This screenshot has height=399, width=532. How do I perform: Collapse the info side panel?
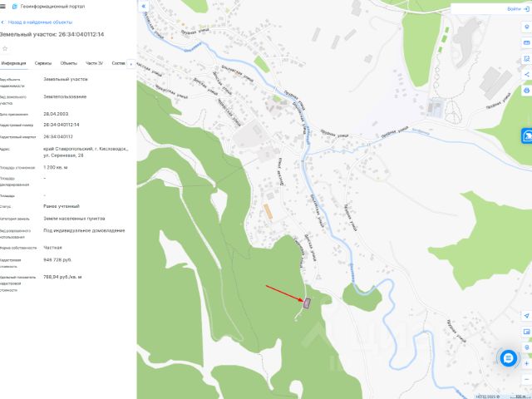click(144, 6)
